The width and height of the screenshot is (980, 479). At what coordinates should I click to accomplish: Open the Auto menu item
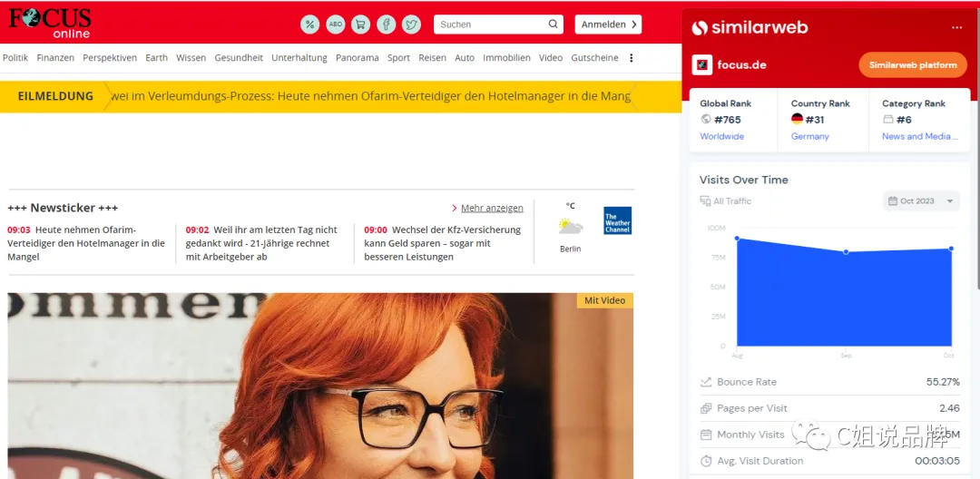tap(465, 57)
